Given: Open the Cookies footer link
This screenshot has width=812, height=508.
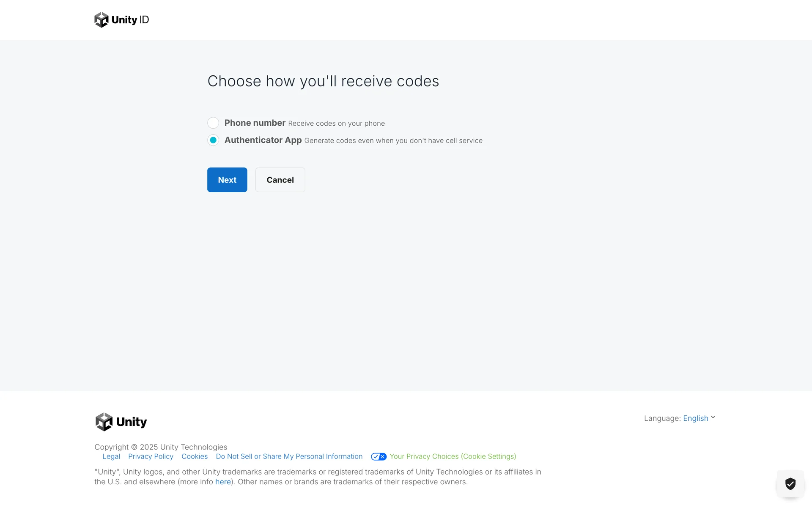Looking at the screenshot, I should [195, 456].
